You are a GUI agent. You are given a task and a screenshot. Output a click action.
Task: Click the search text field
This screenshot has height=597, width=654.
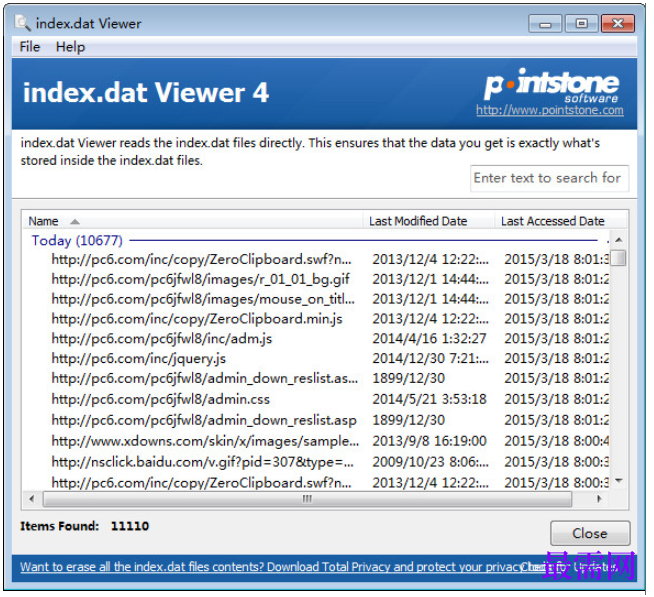click(549, 179)
